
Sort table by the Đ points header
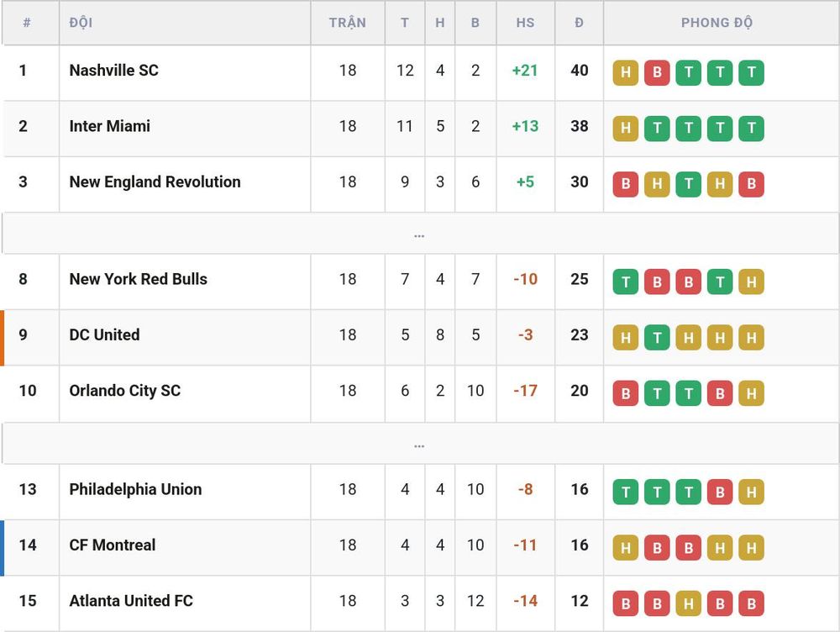pos(579,23)
